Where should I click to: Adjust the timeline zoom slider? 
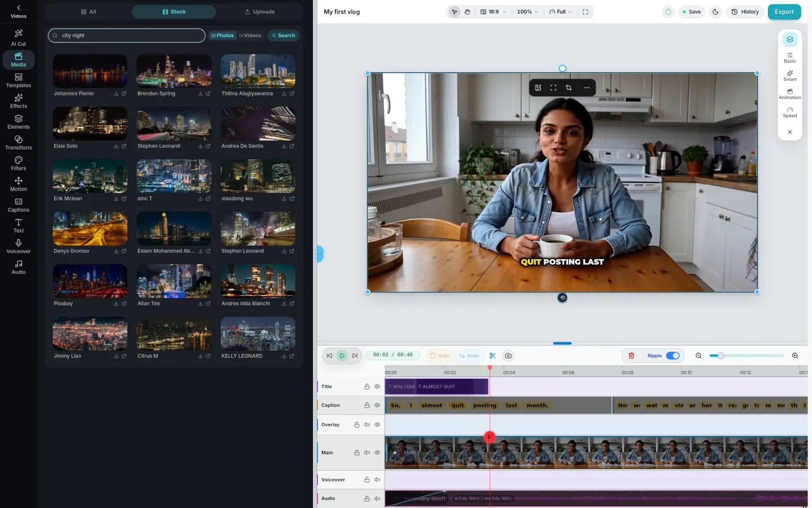pyautogui.click(x=721, y=356)
